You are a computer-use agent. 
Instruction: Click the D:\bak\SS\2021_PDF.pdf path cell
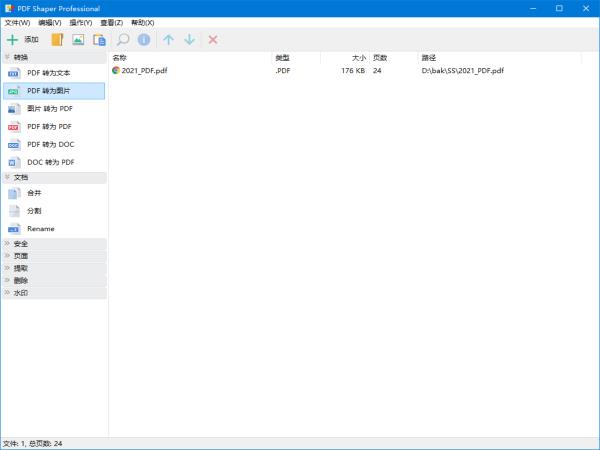point(463,70)
